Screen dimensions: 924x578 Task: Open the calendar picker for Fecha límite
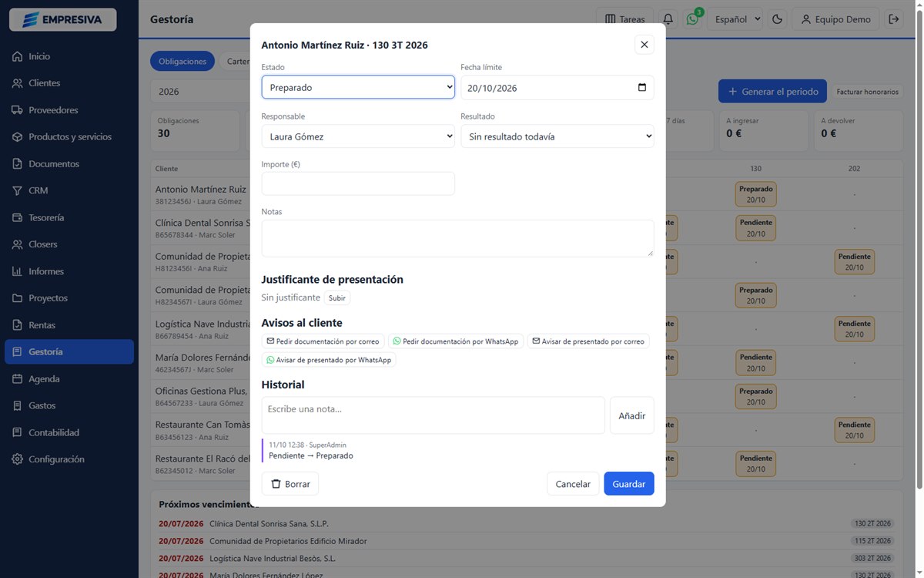tap(642, 87)
